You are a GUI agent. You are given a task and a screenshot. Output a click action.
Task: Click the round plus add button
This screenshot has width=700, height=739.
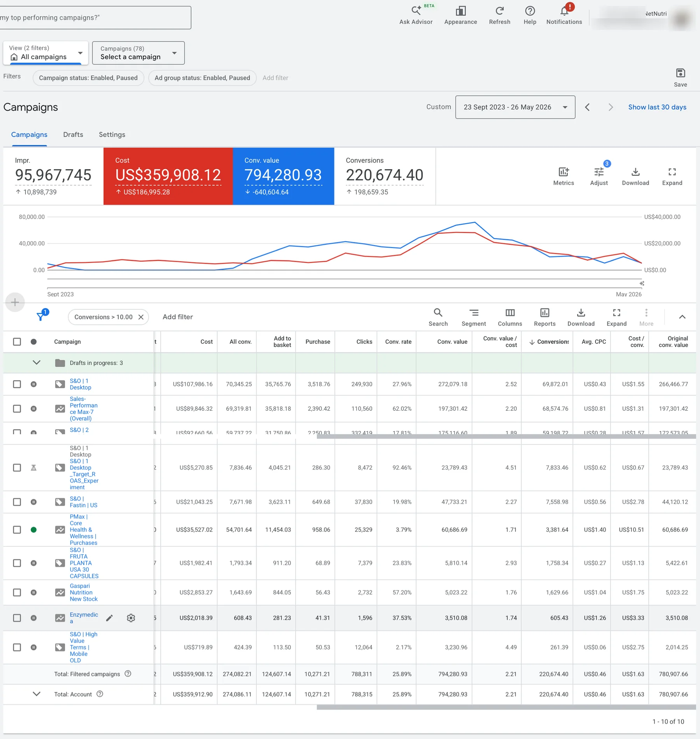point(15,302)
